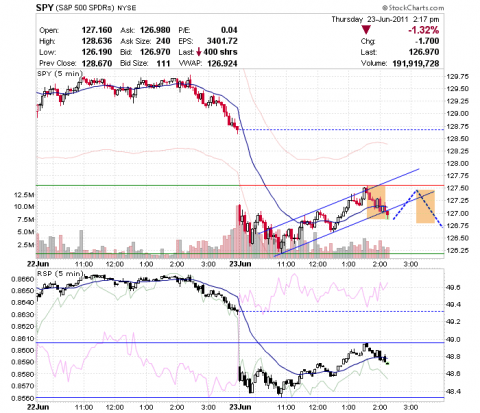Click the Prev Close value 128.670
Viewport: 480px width, 413px height.
97,63
